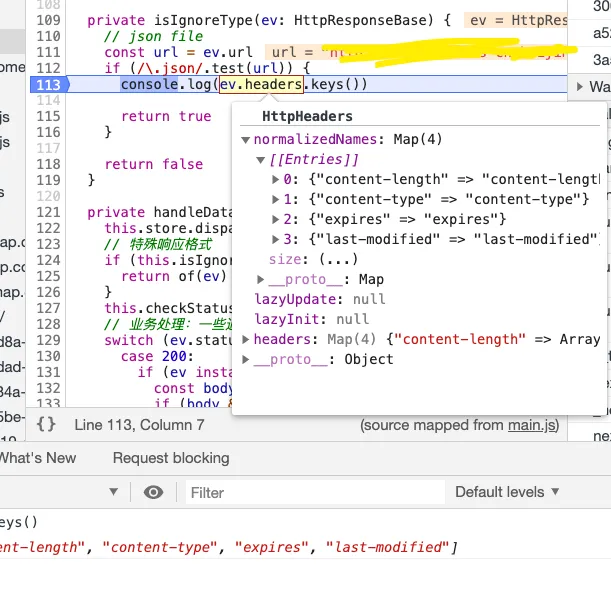Viewport: 611px width, 598px height.
Task: Click the Line 113, Column 7 status text
Action: click(x=139, y=425)
